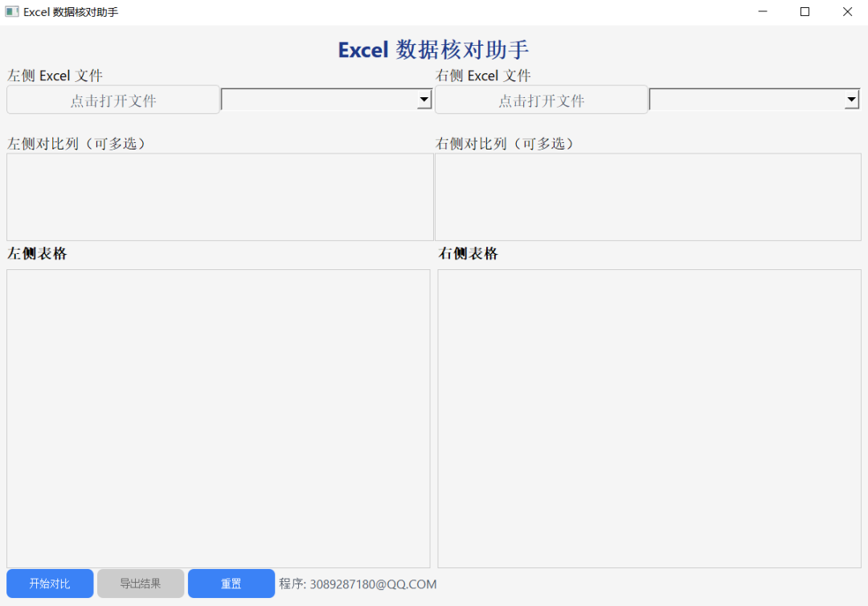Click the 导出结果 export button
Screen dimensions: 868x606
coord(141,583)
